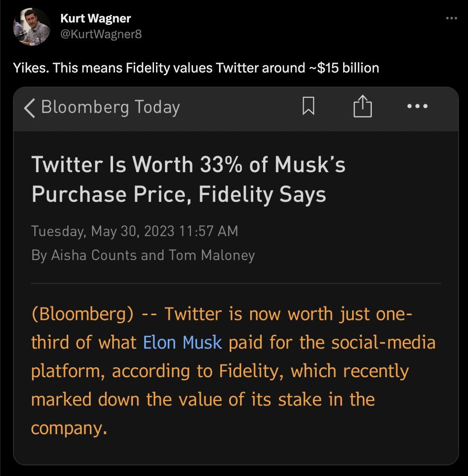Open the tweet's more options menu

coord(451,18)
